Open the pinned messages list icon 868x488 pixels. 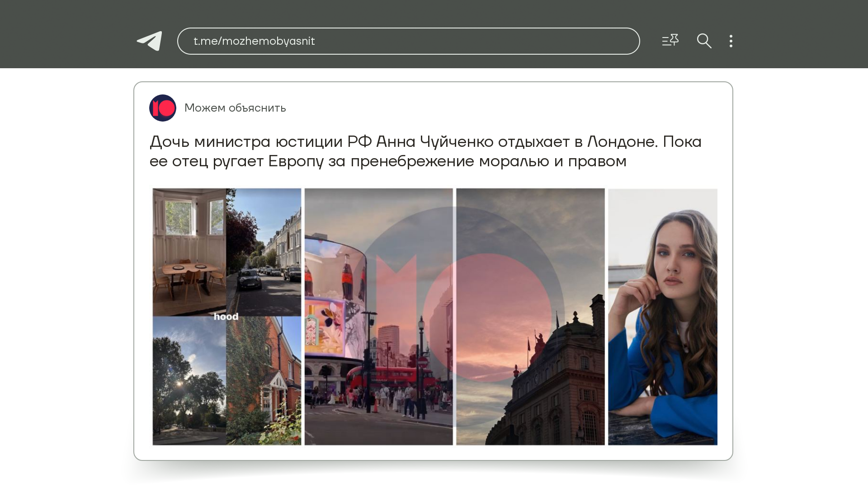670,41
